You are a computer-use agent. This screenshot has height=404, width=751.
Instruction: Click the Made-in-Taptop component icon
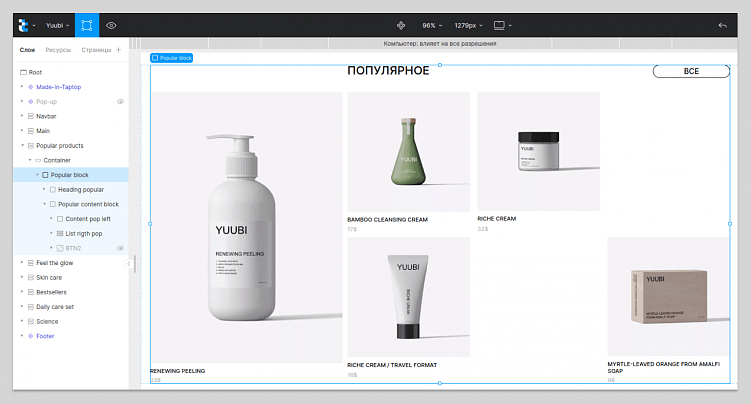[x=31, y=87]
